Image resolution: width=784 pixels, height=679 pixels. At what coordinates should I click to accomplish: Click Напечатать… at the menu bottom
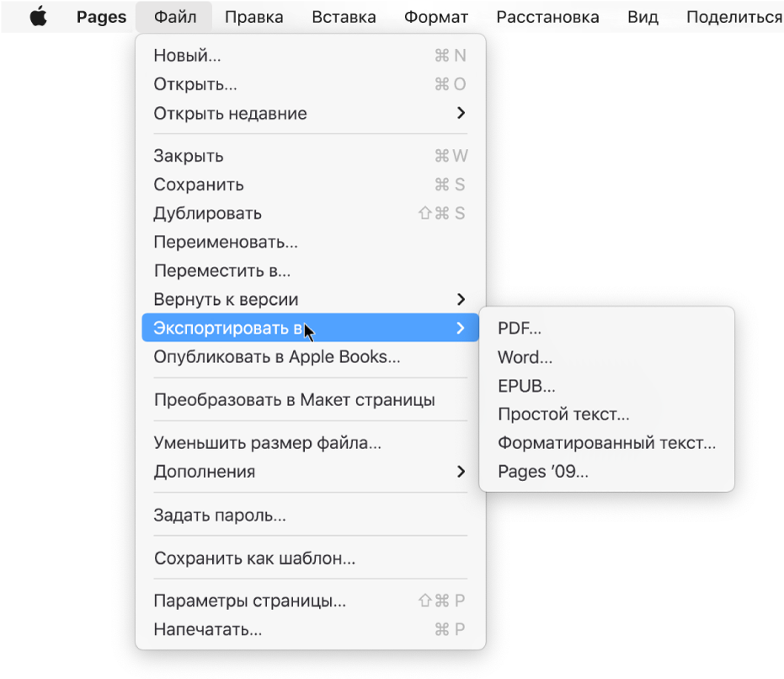coord(207,629)
